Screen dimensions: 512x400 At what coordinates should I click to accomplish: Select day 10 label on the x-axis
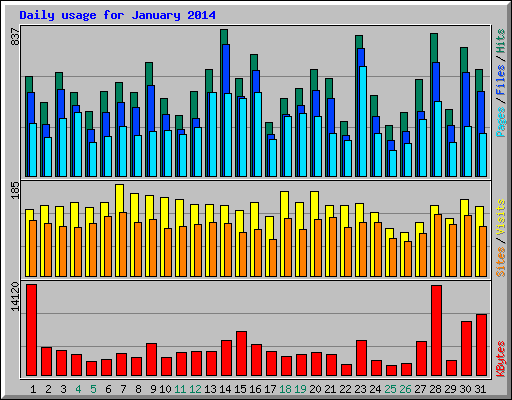pyautogui.click(x=165, y=389)
